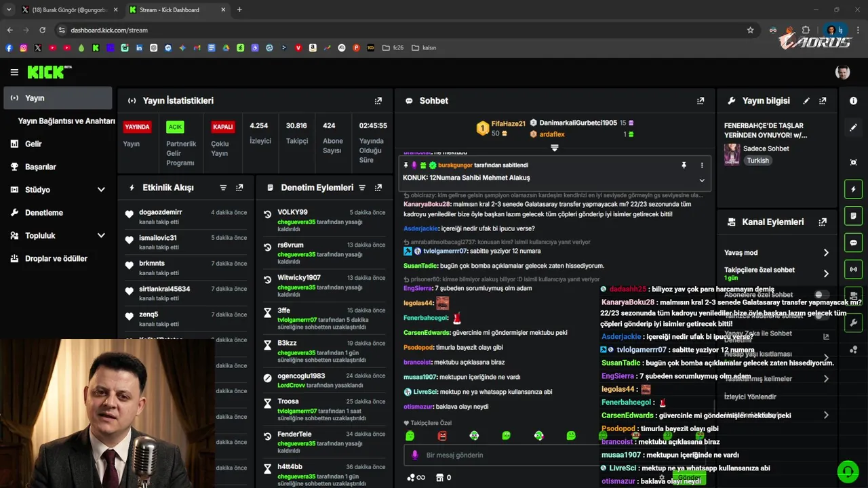Click the chat bubble icon in right rail
868x488 pixels.
pos(854,243)
